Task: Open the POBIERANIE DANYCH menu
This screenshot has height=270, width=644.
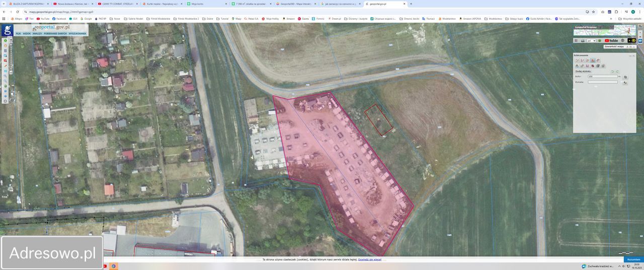Action: pyautogui.click(x=55, y=34)
